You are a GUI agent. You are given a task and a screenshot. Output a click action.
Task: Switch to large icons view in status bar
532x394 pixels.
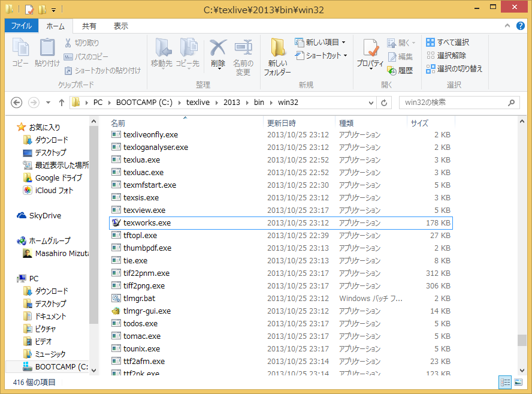pyautogui.click(x=518, y=382)
